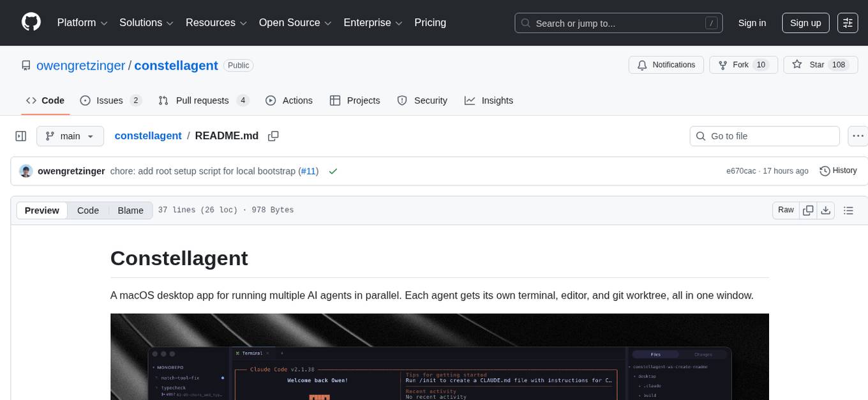Open the appearance settings icon beside Sign up
The width and height of the screenshot is (868, 400).
(848, 22)
